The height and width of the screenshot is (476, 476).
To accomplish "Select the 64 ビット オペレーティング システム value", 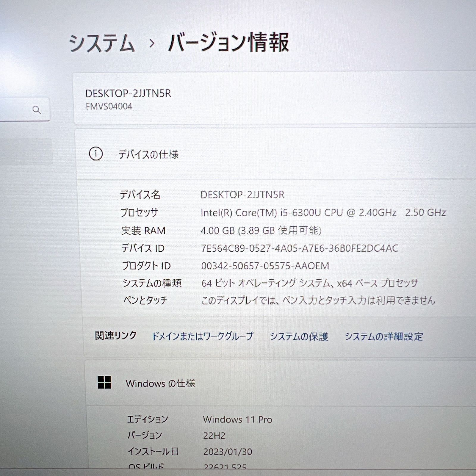I will (x=310, y=283).
